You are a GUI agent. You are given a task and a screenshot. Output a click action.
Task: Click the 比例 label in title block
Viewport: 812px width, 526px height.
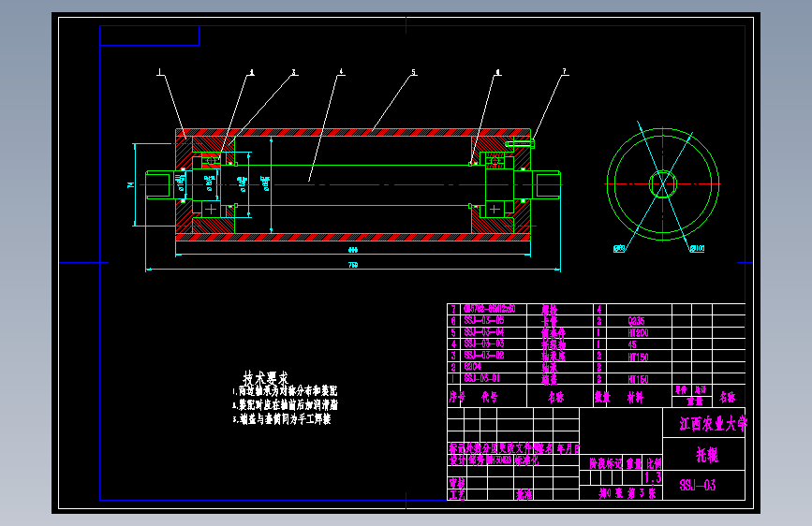pos(654,463)
